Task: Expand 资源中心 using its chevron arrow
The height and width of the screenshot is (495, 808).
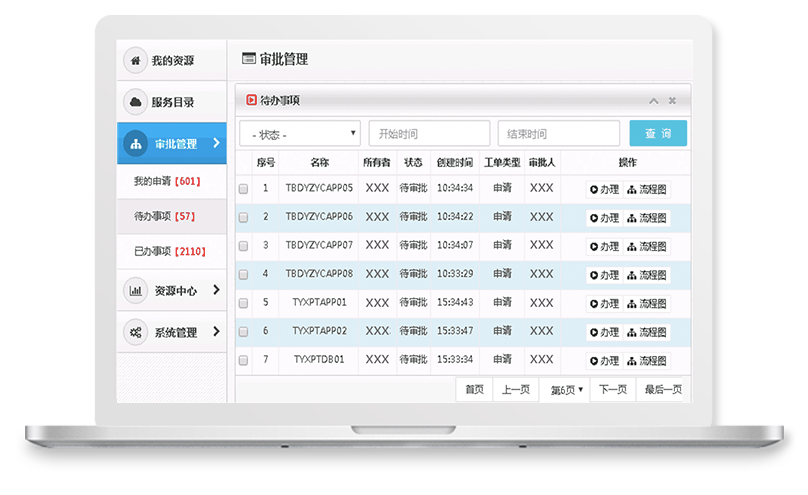Action: [216, 291]
